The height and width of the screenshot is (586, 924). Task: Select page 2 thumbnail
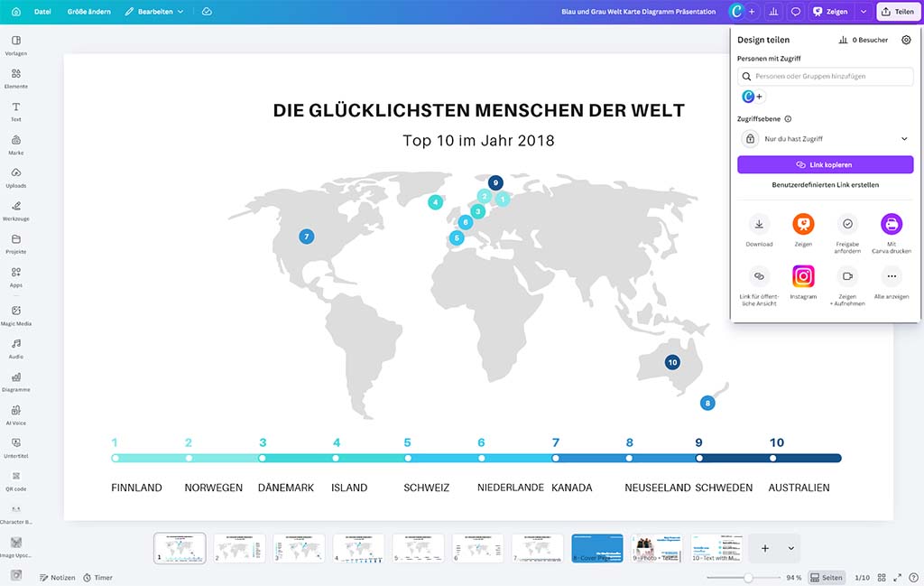click(240, 548)
